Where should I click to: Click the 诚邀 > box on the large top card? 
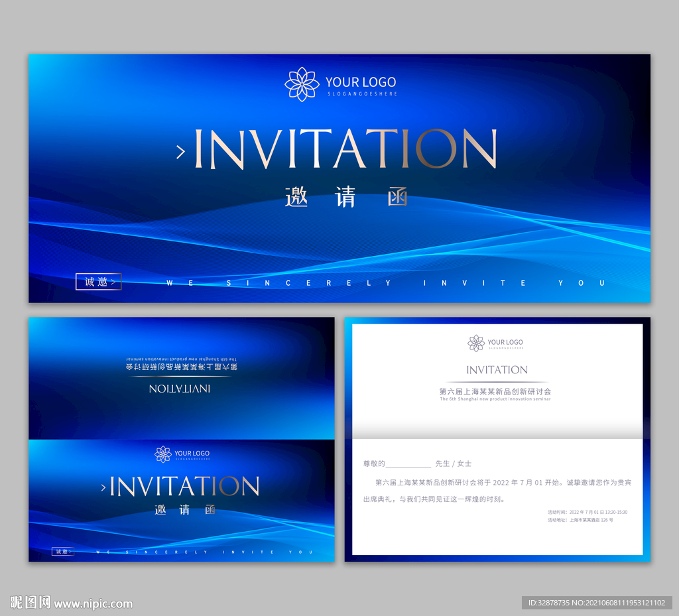click(x=99, y=282)
